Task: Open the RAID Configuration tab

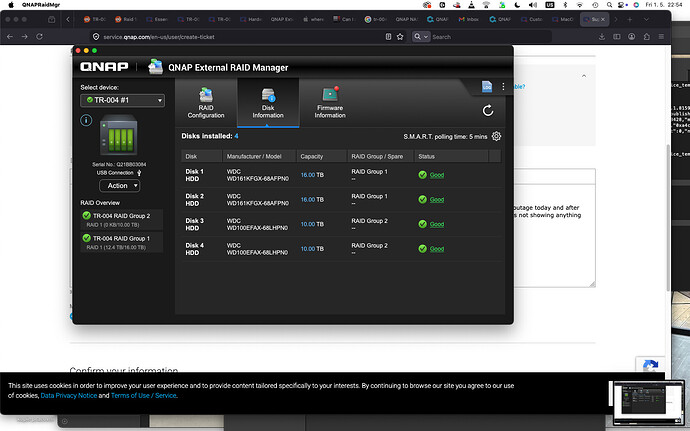Action: click(x=206, y=103)
